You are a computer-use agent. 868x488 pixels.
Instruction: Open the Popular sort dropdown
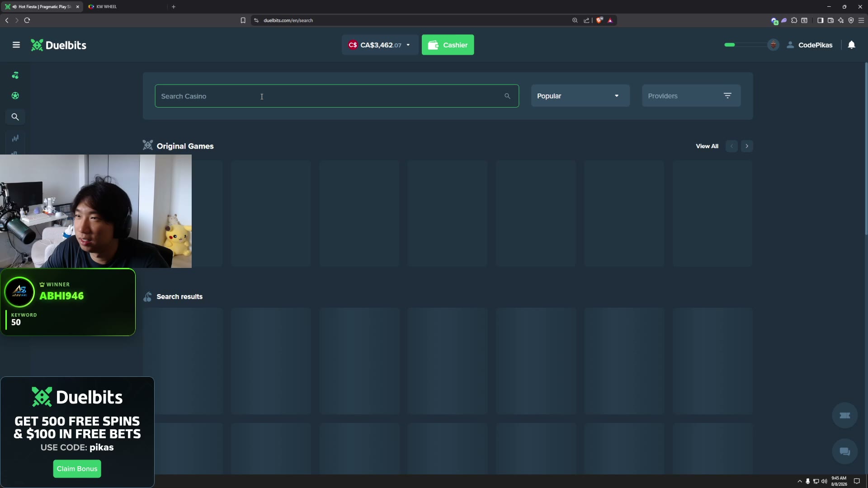(x=580, y=96)
